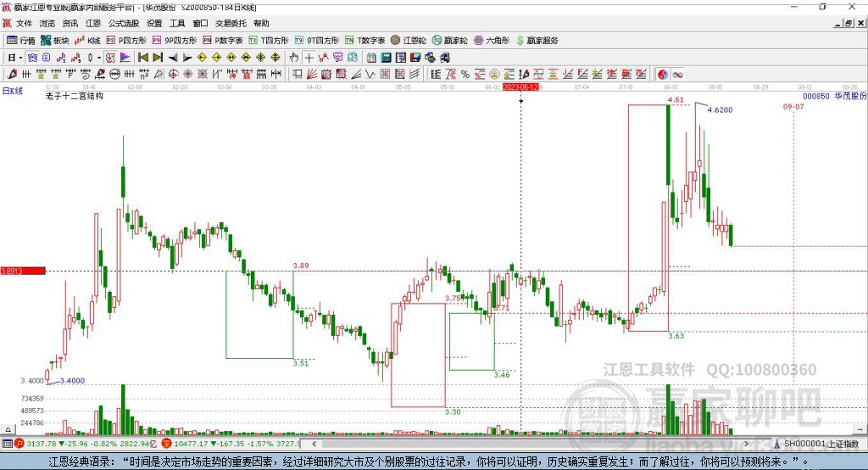Open the calendar icon

(371, 58)
